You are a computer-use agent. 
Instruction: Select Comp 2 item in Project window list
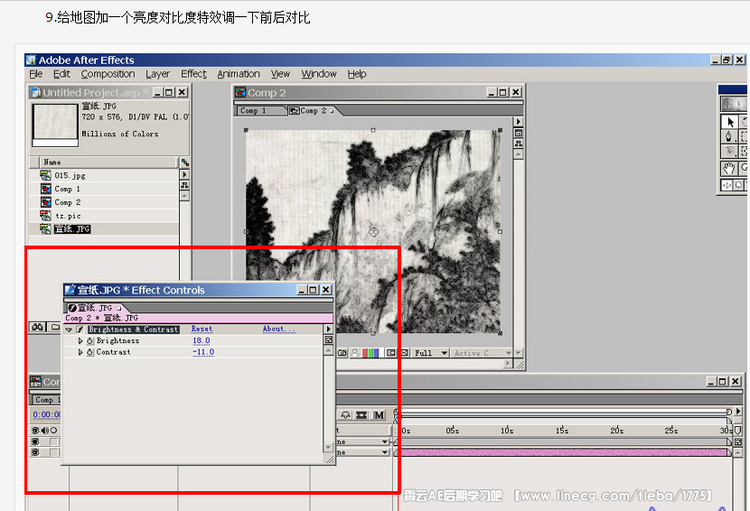click(67, 202)
